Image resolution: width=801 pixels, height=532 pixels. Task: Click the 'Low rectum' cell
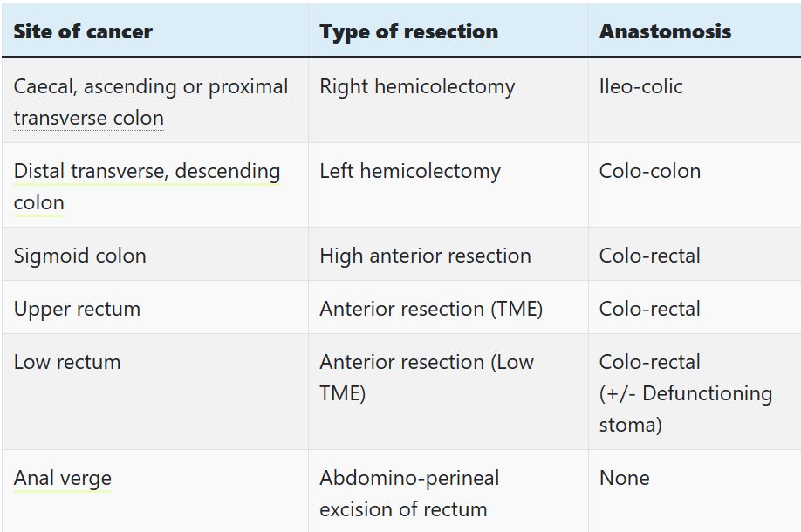pos(67,362)
